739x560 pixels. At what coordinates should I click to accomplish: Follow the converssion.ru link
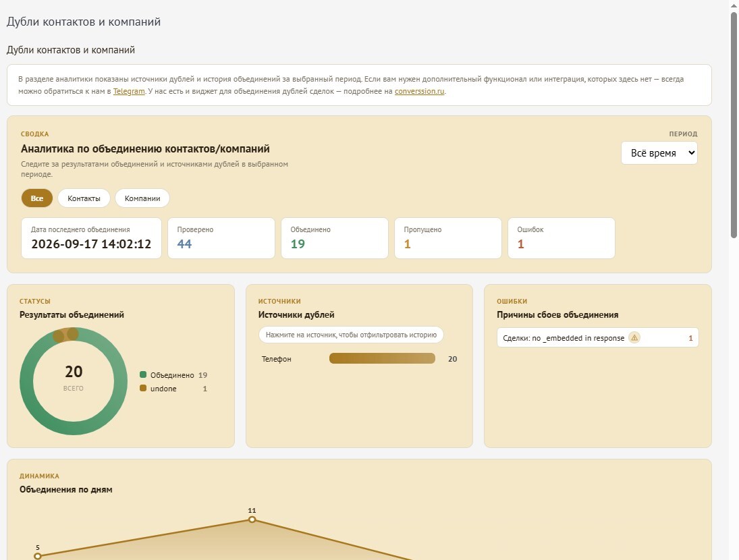[x=420, y=91]
